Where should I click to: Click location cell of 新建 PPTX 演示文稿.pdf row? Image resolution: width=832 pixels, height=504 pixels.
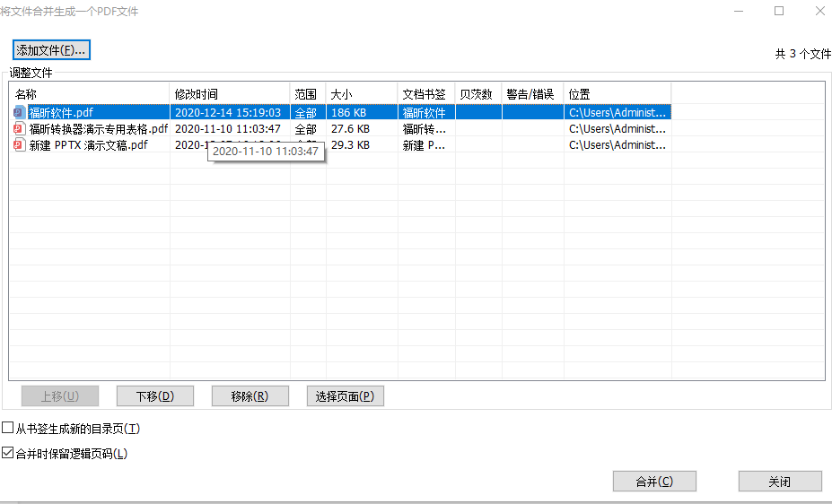(x=617, y=144)
